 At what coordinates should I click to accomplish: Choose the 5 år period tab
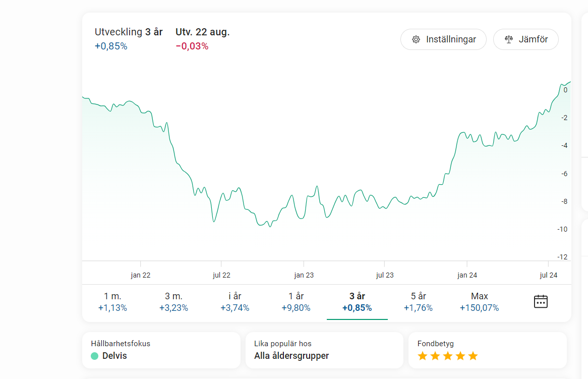pyautogui.click(x=418, y=302)
